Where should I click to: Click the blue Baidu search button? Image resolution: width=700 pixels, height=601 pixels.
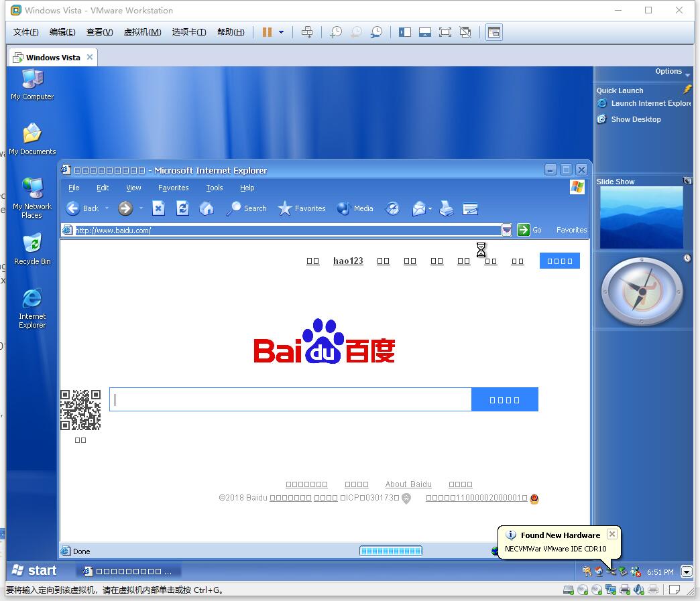click(504, 400)
